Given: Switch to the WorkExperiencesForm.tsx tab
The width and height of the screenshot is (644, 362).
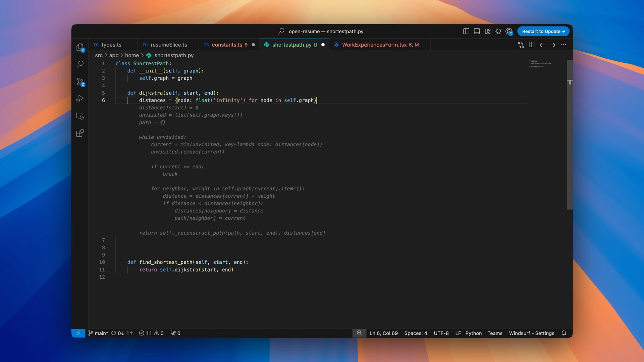Looking at the screenshot, I should coord(374,45).
